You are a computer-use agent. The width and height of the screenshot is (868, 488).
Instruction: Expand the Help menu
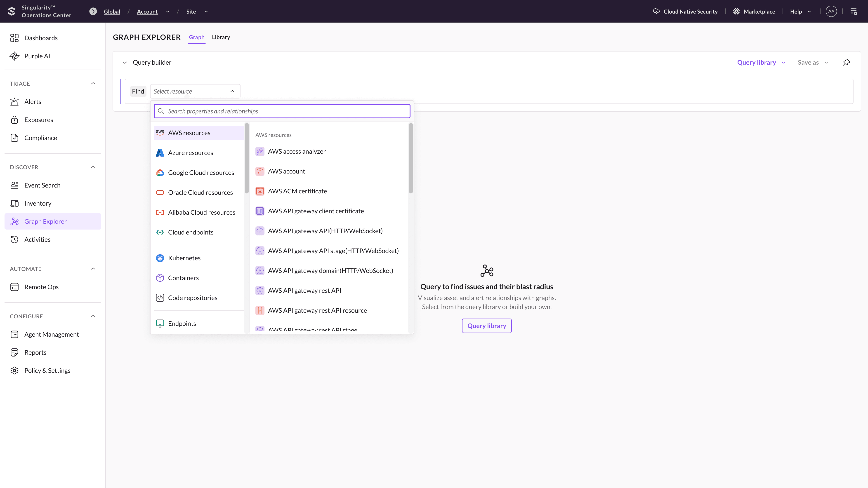[x=801, y=12]
